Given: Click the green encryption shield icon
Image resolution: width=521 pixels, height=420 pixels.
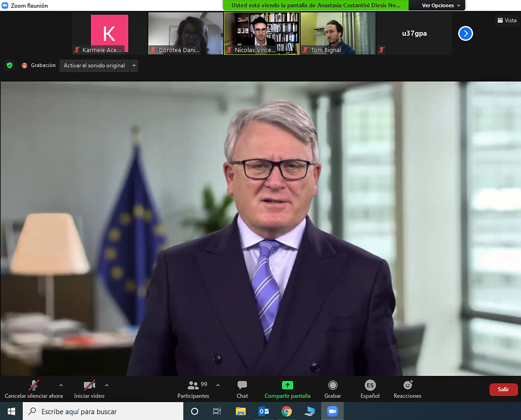Looking at the screenshot, I should [10, 66].
